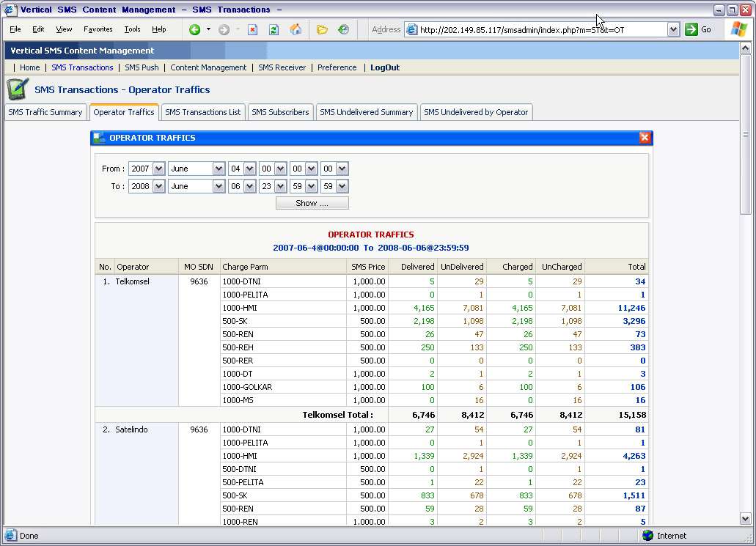Click the browser Back arrow button
The width and height of the screenshot is (756, 546).
pos(194,30)
